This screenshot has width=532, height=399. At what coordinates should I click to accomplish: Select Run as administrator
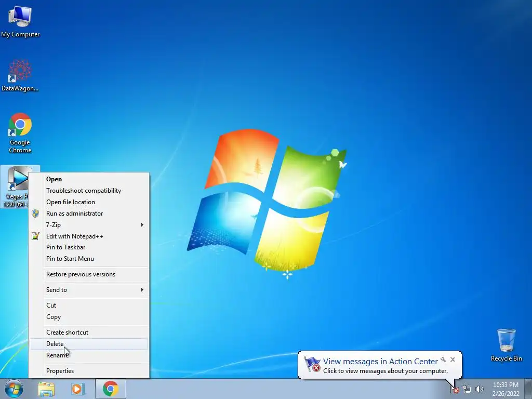(x=89, y=214)
